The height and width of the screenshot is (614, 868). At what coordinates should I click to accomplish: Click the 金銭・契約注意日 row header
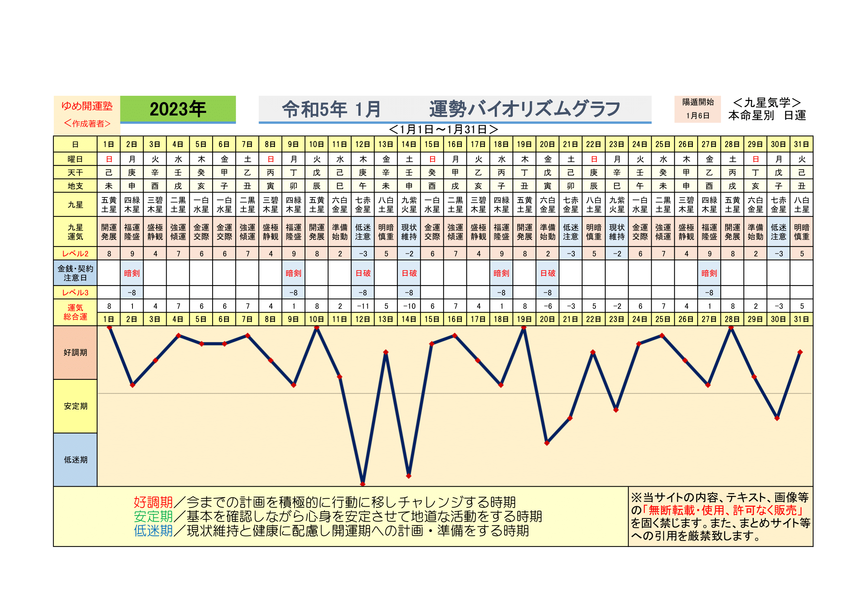point(75,273)
